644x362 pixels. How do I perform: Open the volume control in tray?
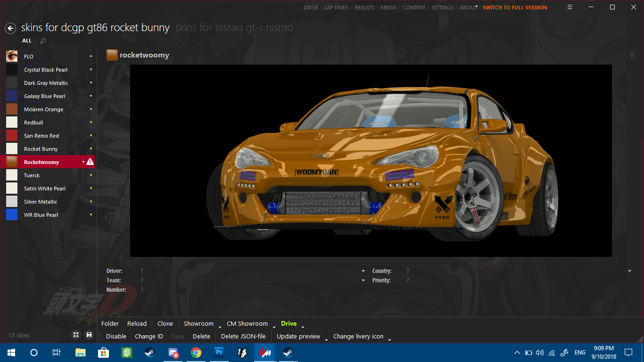[x=540, y=353]
